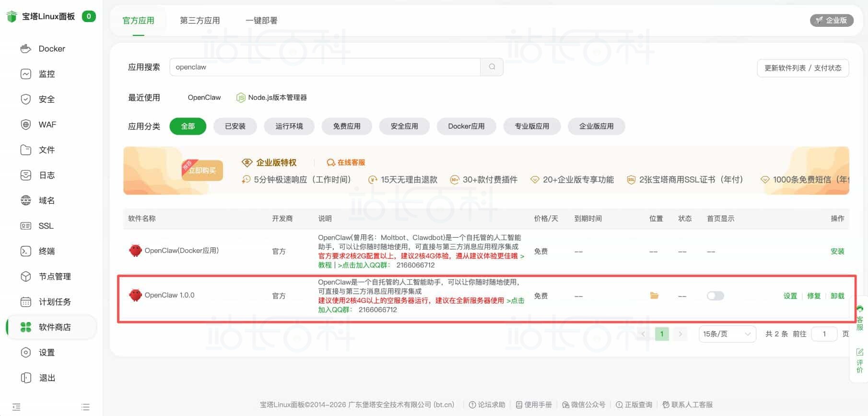Collapse sidebar with bottom-left menu icon

pos(16,407)
